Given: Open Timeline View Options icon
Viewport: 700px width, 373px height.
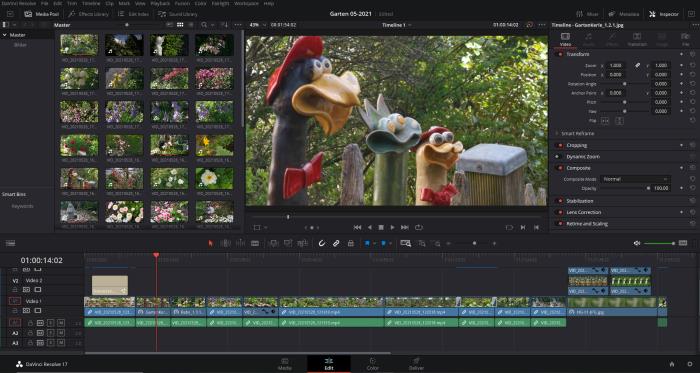Looking at the screenshot, I should pyautogui.click(x=10, y=243).
